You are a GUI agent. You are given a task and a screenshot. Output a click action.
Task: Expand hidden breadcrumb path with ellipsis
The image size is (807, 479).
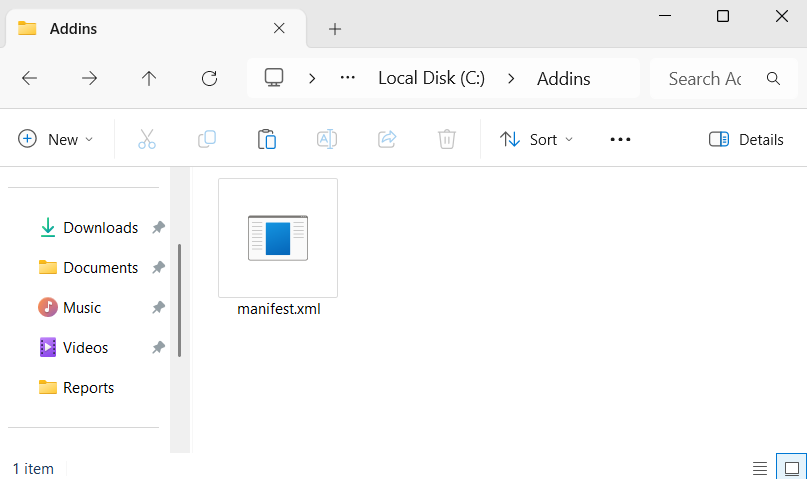[x=348, y=78]
